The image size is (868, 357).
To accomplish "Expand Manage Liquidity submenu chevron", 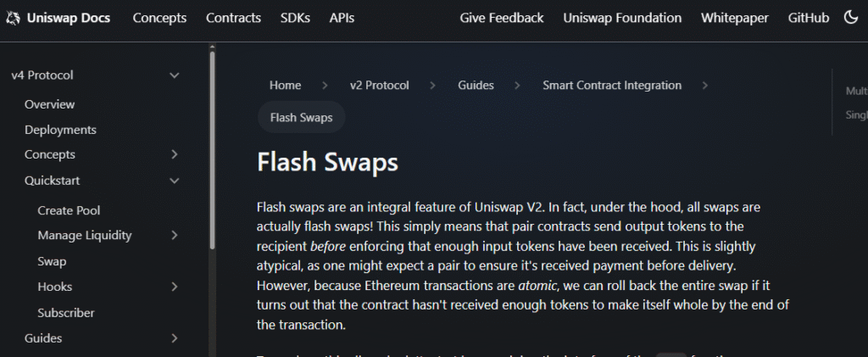I will coord(175,235).
